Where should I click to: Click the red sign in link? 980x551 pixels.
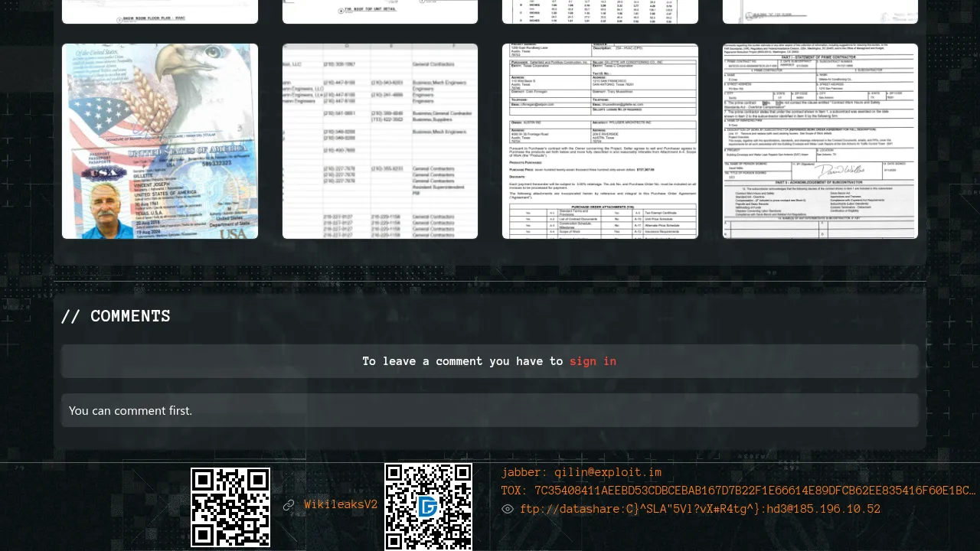click(593, 361)
